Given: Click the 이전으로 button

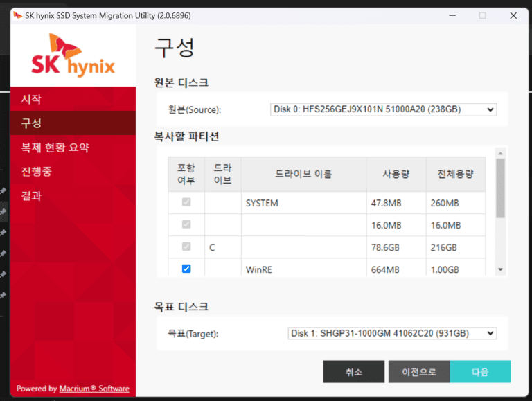Looking at the screenshot, I should (x=419, y=371).
